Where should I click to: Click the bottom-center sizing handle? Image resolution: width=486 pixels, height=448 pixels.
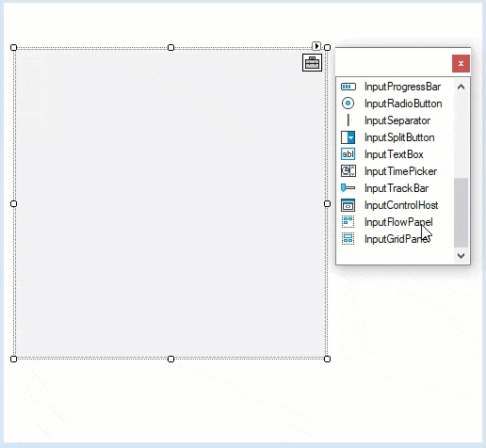click(170, 359)
